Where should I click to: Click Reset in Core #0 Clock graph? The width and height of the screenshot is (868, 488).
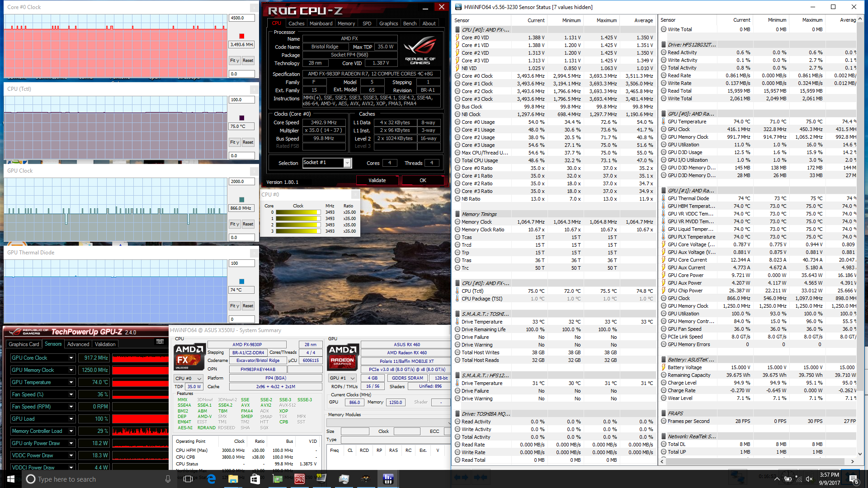248,60
